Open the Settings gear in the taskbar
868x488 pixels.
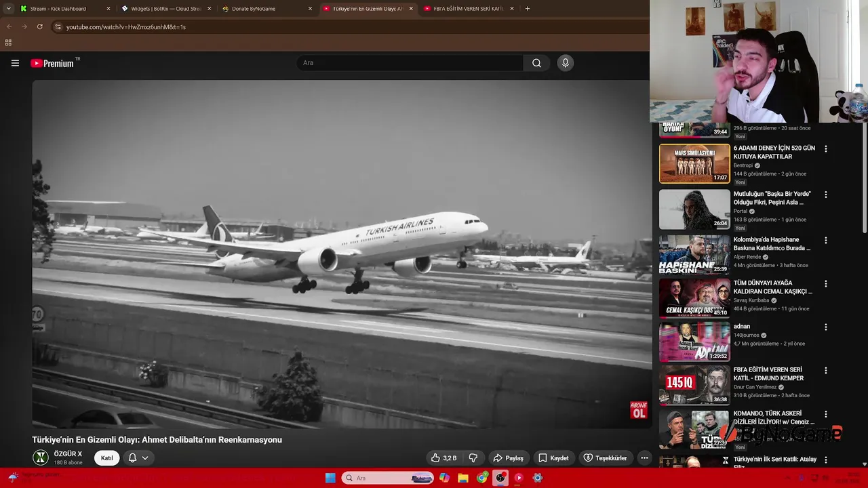point(538,478)
